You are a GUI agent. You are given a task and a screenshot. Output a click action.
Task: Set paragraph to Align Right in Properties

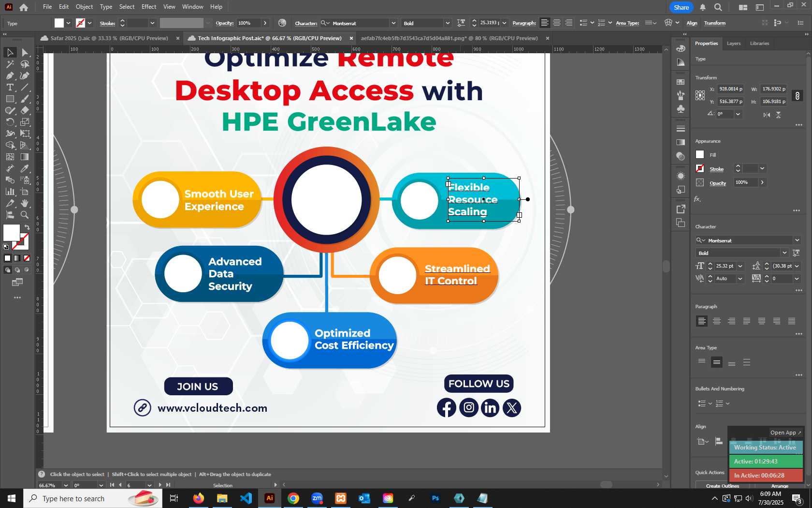point(732,321)
